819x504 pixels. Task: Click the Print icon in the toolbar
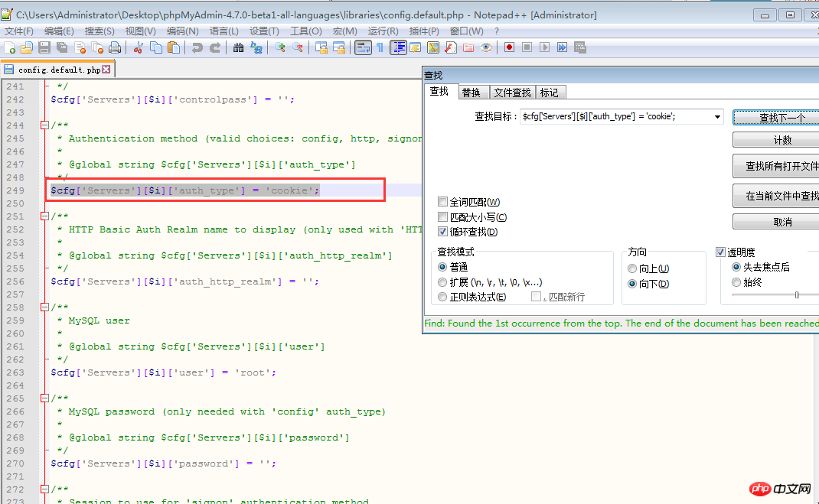pos(115,48)
